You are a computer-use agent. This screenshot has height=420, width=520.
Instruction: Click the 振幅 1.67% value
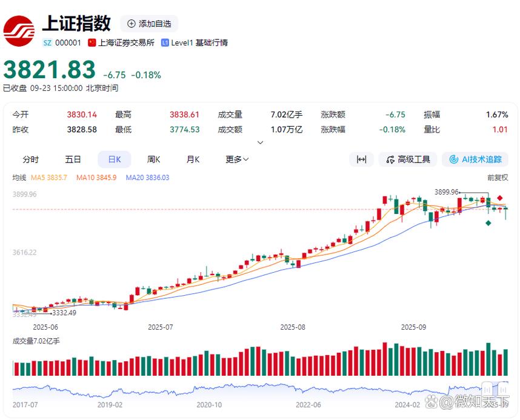tap(497, 115)
